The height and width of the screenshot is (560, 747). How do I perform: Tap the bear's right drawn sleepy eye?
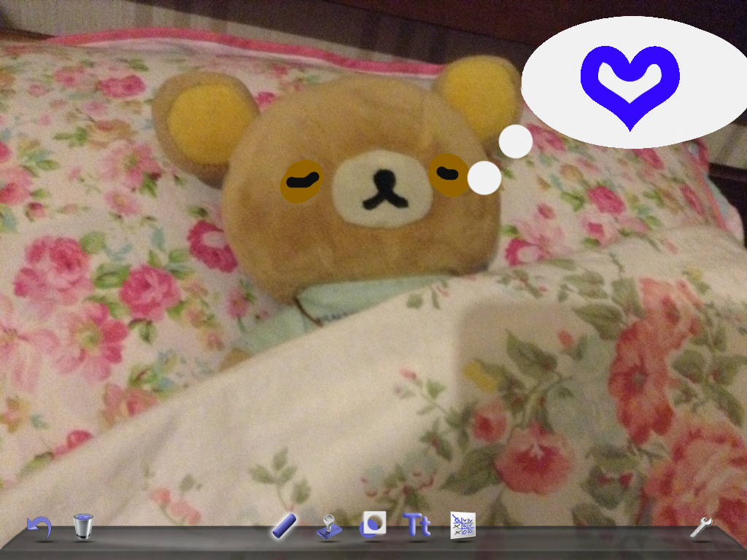[x=449, y=174]
